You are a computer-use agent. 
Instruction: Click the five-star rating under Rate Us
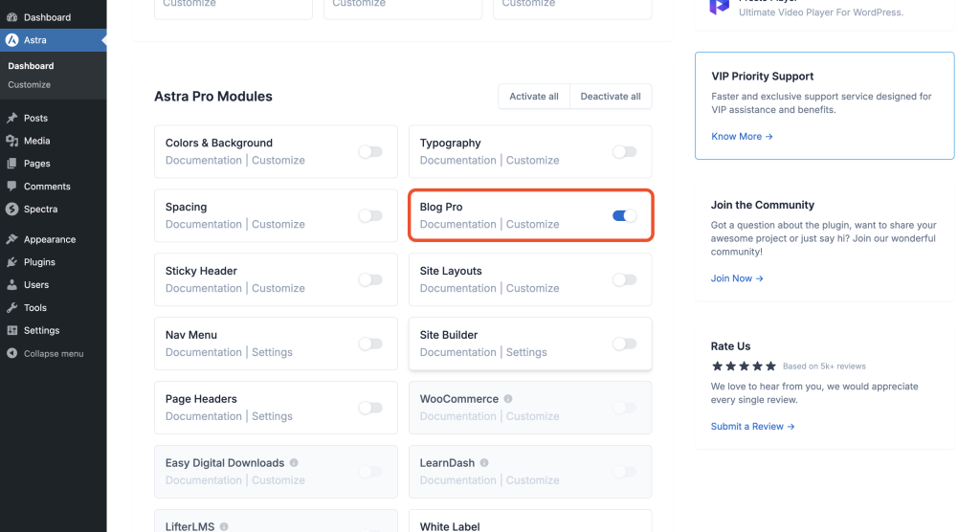pos(744,366)
